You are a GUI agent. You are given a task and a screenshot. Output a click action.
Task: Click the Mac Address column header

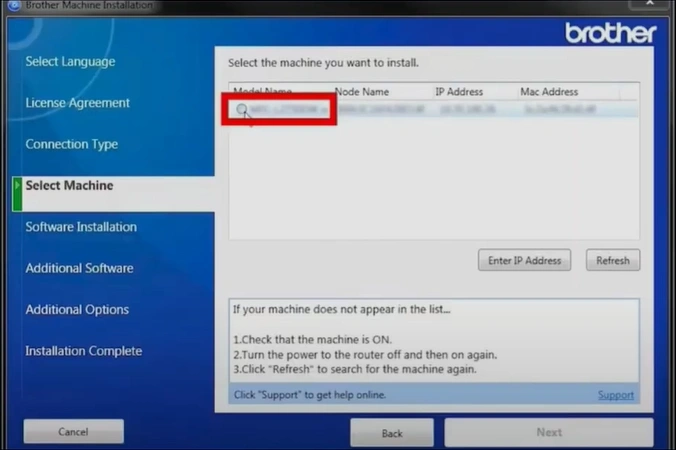[x=549, y=92]
